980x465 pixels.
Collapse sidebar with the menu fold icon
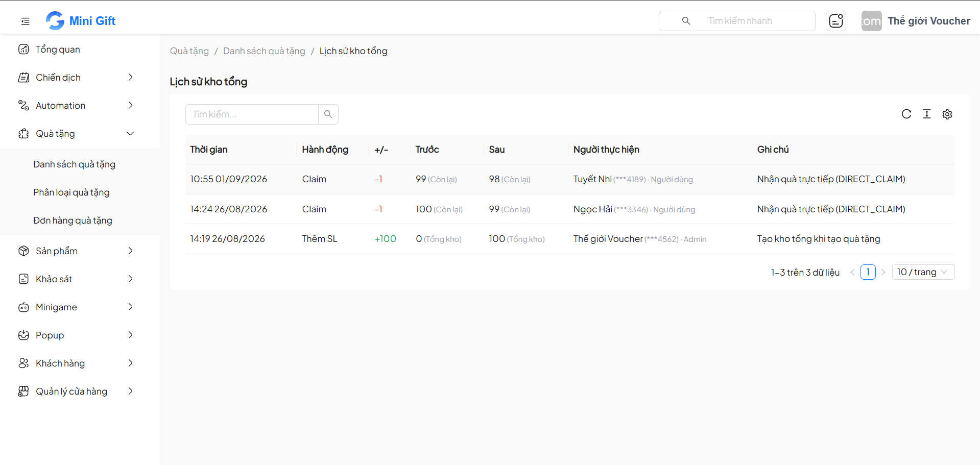pyautogui.click(x=25, y=21)
